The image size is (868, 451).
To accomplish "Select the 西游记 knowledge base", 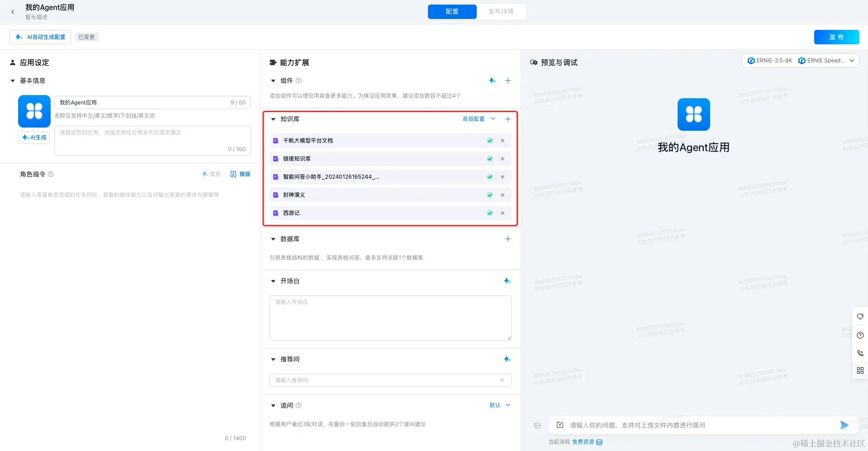I will click(390, 213).
